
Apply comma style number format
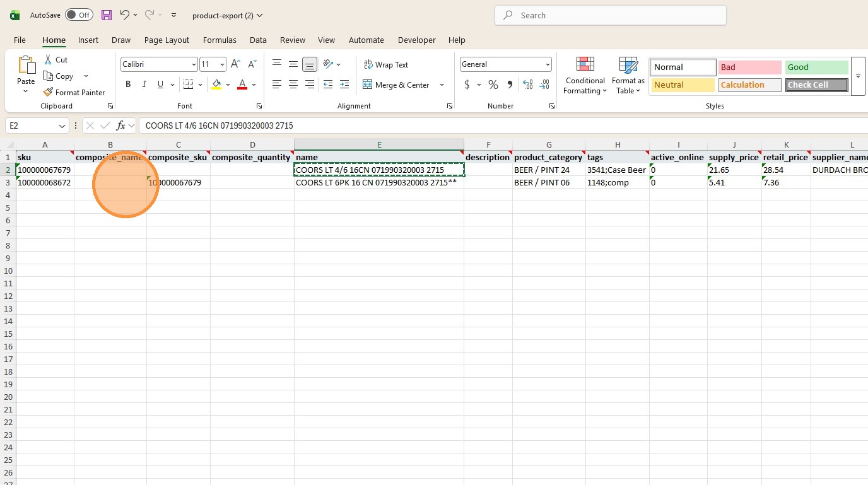click(510, 85)
